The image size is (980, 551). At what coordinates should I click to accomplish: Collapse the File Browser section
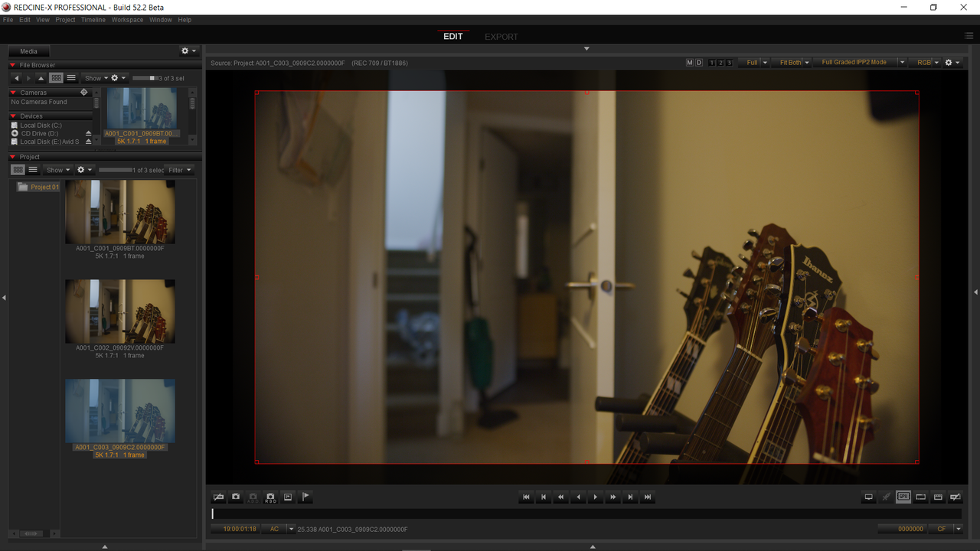pyautogui.click(x=13, y=65)
